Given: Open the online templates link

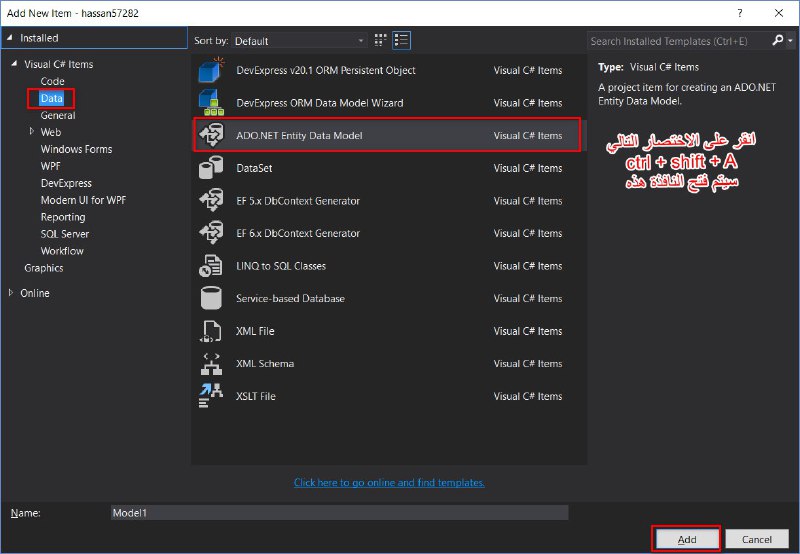Looking at the screenshot, I should (389, 482).
